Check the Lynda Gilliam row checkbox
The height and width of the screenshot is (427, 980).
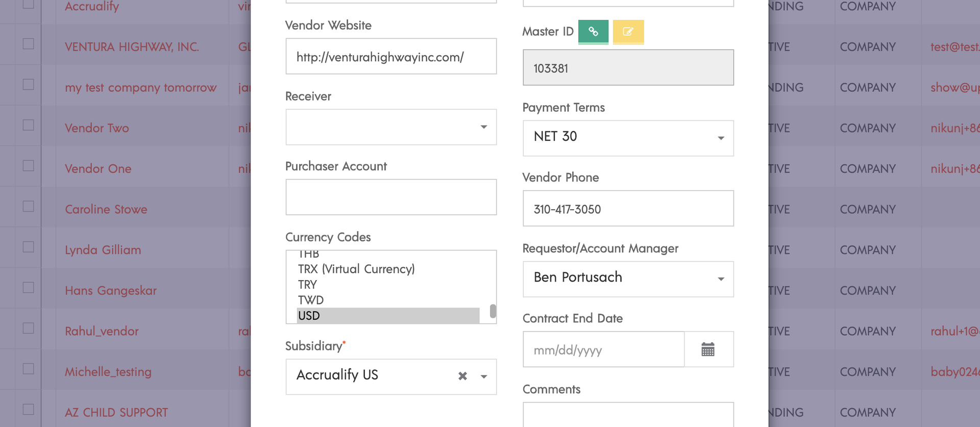coord(29,247)
